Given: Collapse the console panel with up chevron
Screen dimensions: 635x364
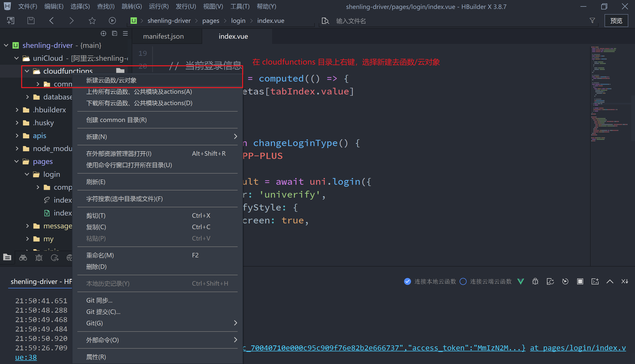Looking at the screenshot, I should coord(610,281).
